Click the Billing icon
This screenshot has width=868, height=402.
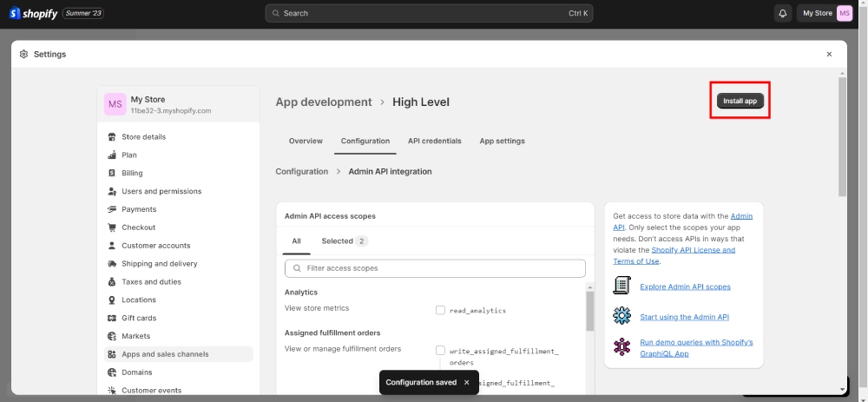coord(112,174)
